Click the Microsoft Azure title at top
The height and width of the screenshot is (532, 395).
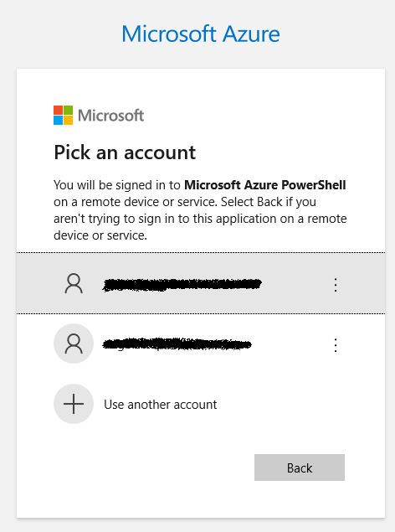click(201, 34)
